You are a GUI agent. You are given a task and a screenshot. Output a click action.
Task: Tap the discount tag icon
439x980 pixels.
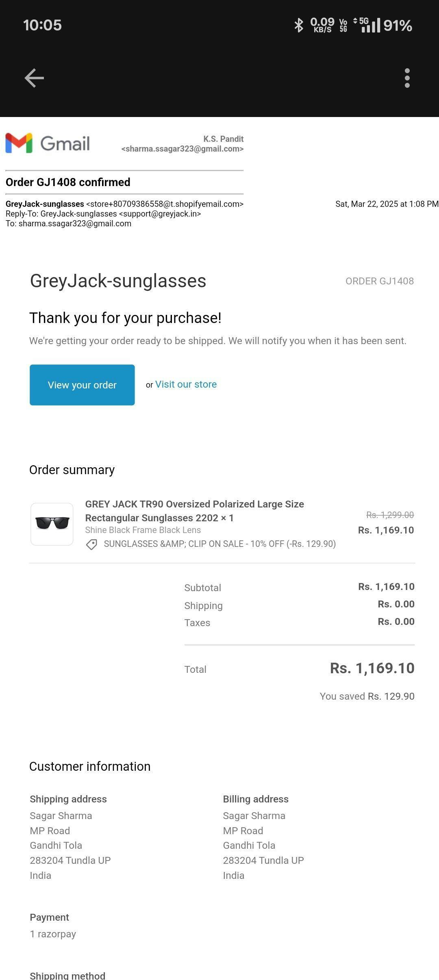tap(91, 544)
